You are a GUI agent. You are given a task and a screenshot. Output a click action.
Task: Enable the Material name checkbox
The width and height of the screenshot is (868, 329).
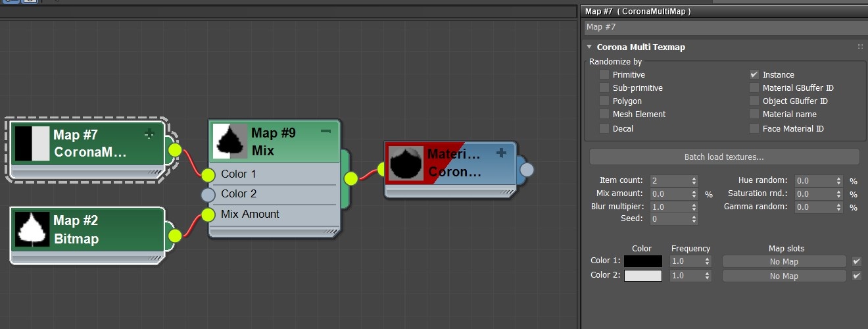point(754,114)
